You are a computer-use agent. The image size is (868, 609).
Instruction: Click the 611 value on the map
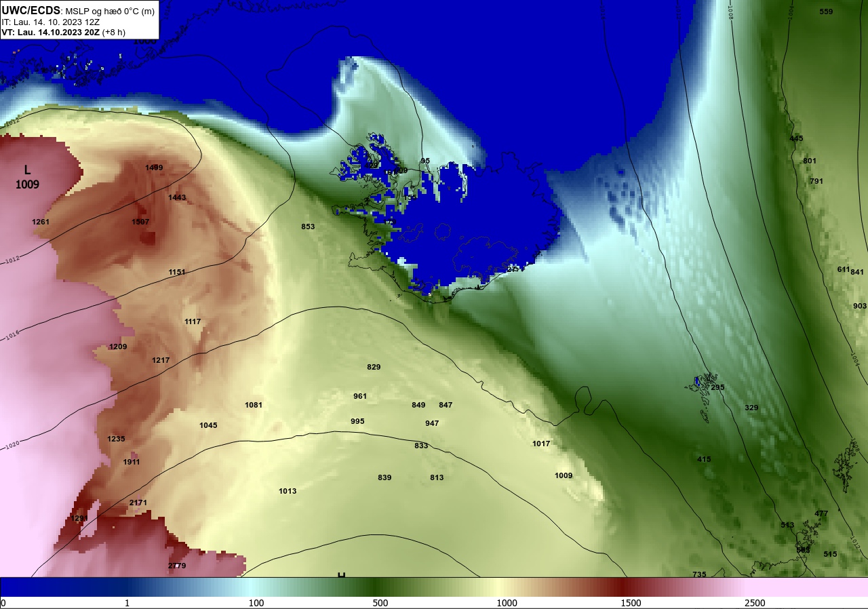click(x=843, y=269)
